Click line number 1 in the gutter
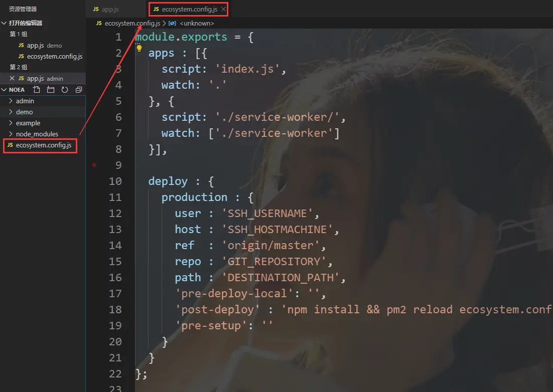 tap(118, 37)
